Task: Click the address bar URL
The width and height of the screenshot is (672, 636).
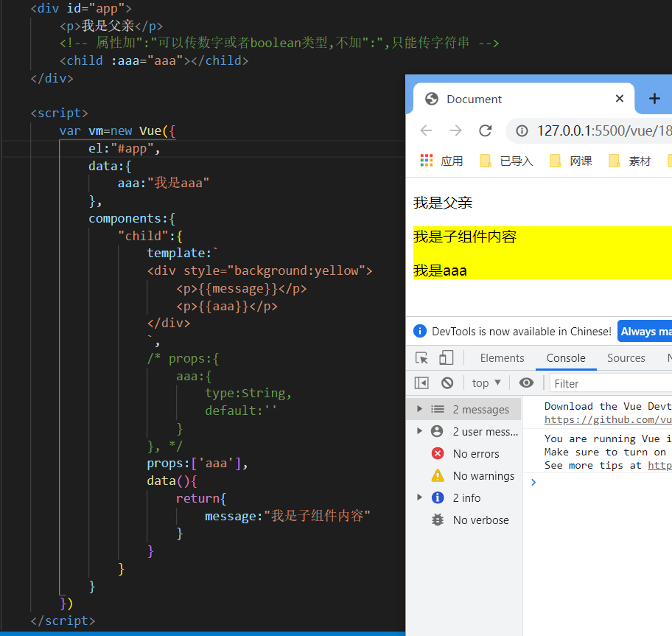Action: [x=604, y=130]
